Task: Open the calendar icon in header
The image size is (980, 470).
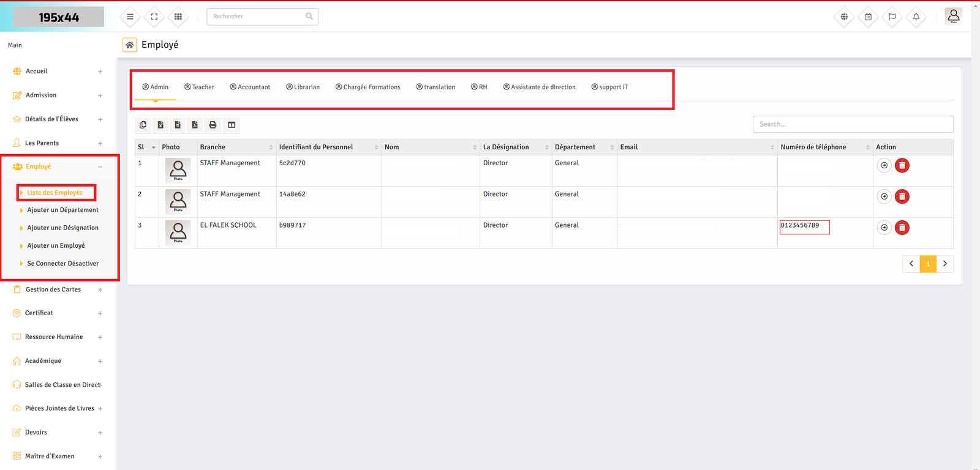Action: tap(868, 17)
